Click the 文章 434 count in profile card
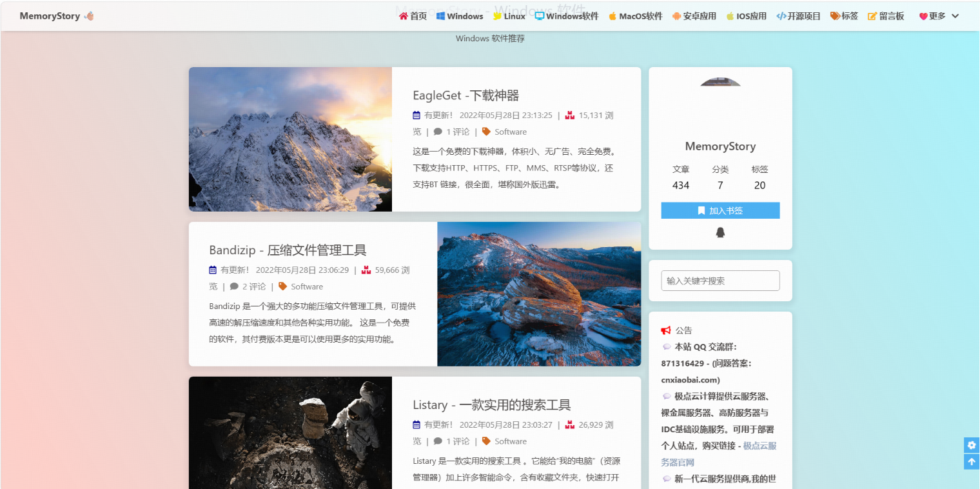Image resolution: width=980 pixels, height=489 pixels. click(681, 177)
